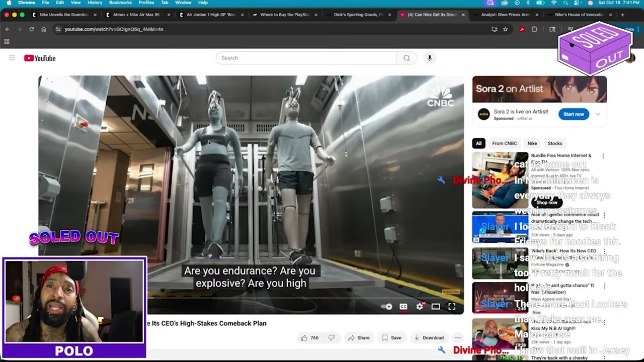Open options for agentic commerce video

click(604, 215)
